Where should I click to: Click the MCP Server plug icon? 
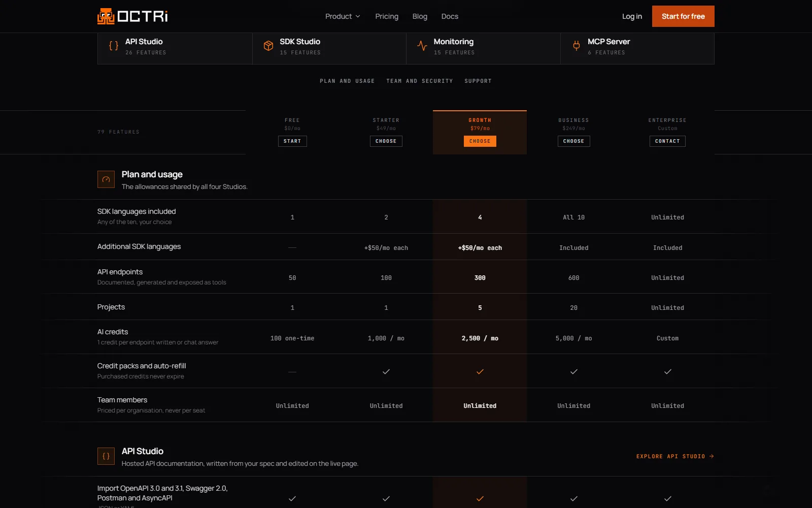pos(577,46)
